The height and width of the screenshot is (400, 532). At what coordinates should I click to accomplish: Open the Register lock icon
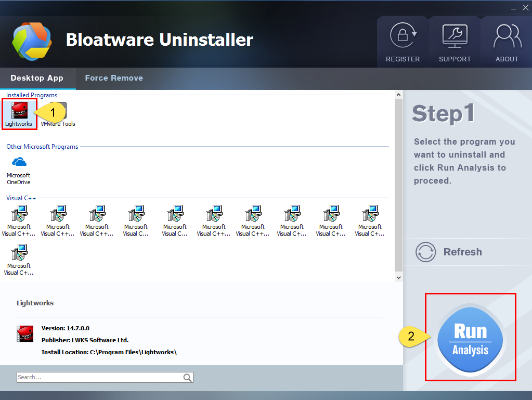click(403, 35)
